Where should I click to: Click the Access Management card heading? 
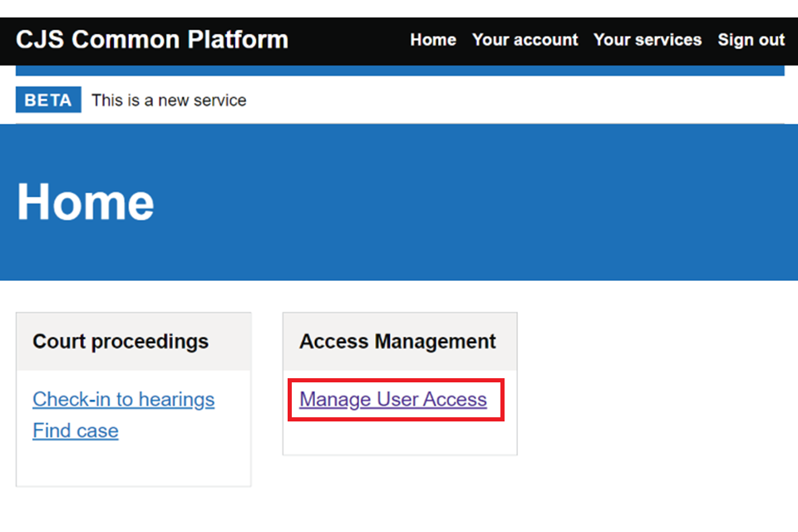click(397, 342)
